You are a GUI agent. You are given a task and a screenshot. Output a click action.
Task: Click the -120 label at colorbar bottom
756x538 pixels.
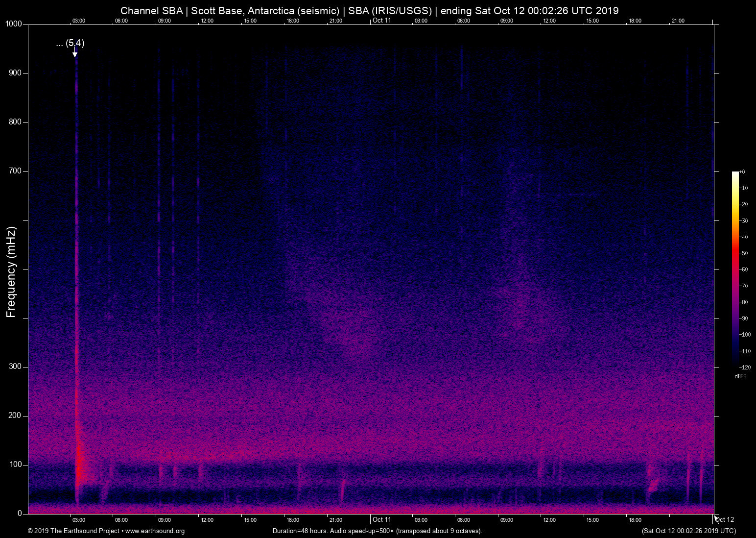(x=744, y=367)
